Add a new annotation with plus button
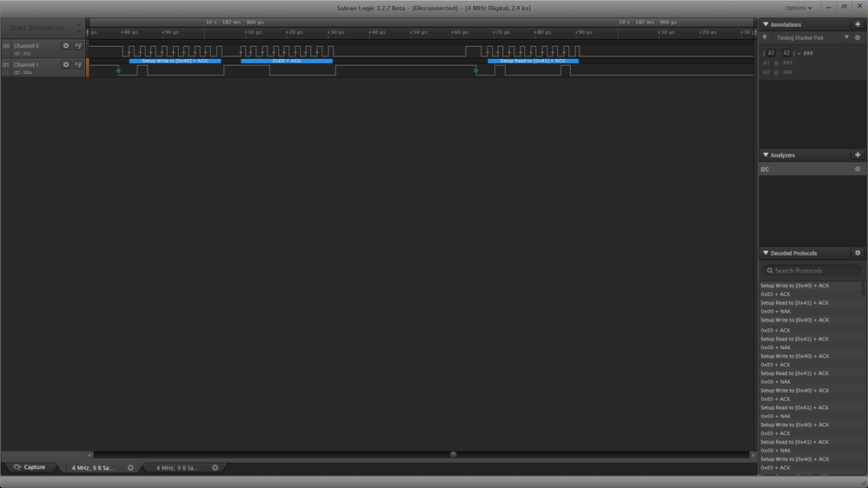868x488 pixels. [858, 24]
